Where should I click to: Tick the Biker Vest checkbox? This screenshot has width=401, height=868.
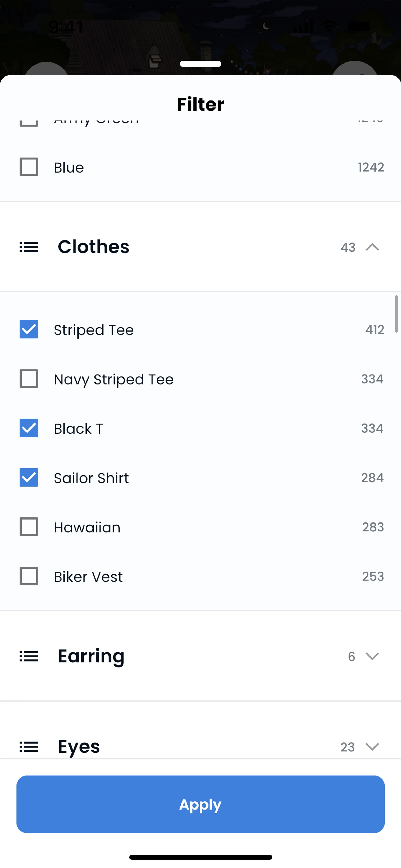click(x=29, y=576)
